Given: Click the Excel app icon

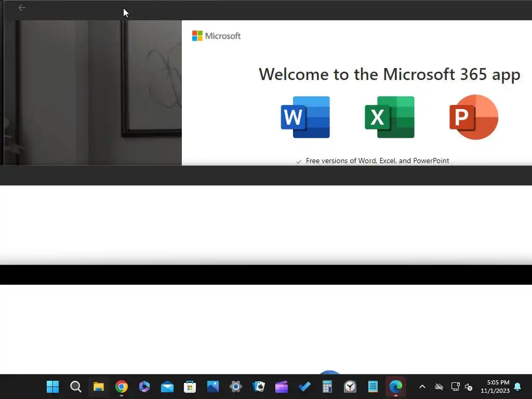Looking at the screenshot, I should pyautogui.click(x=390, y=117).
